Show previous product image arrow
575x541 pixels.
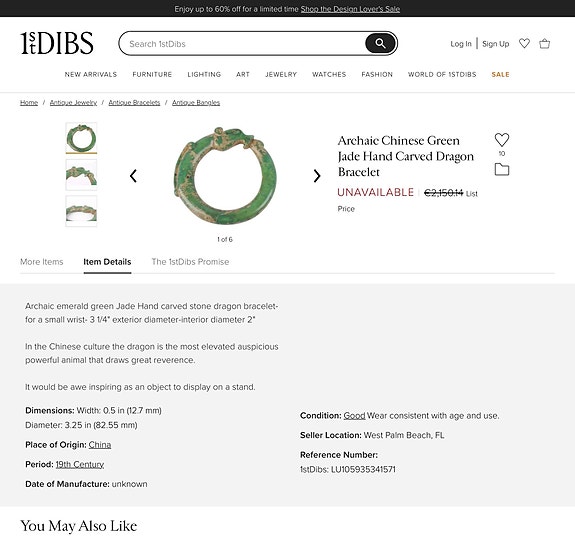click(133, 176)
